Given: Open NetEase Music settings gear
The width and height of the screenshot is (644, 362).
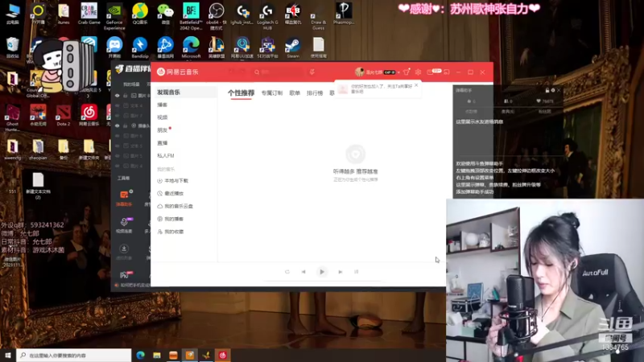Looking at the screenshot, I should (x=418, y=72).
